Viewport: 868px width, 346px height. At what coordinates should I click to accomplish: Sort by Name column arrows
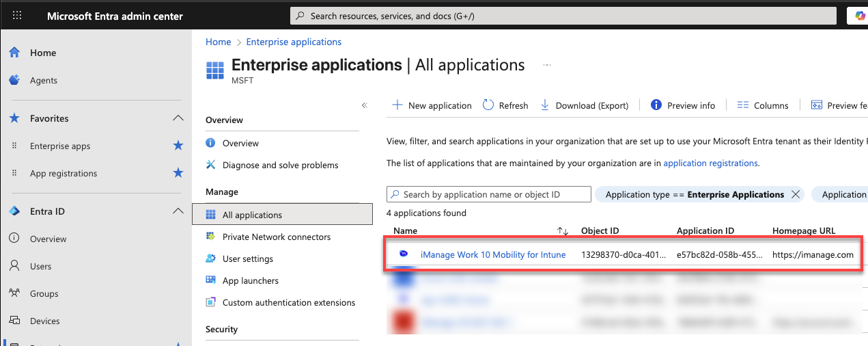pyautogui.click(x=563, y=231)
